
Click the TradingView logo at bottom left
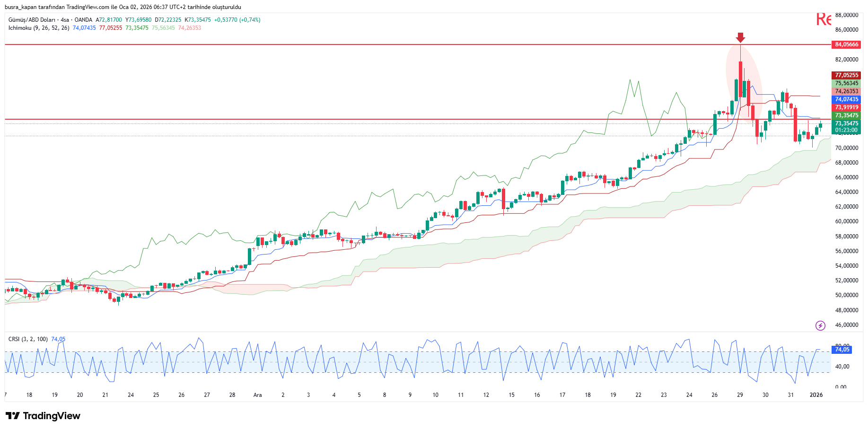pyautogui.click(x=43, y=416)
